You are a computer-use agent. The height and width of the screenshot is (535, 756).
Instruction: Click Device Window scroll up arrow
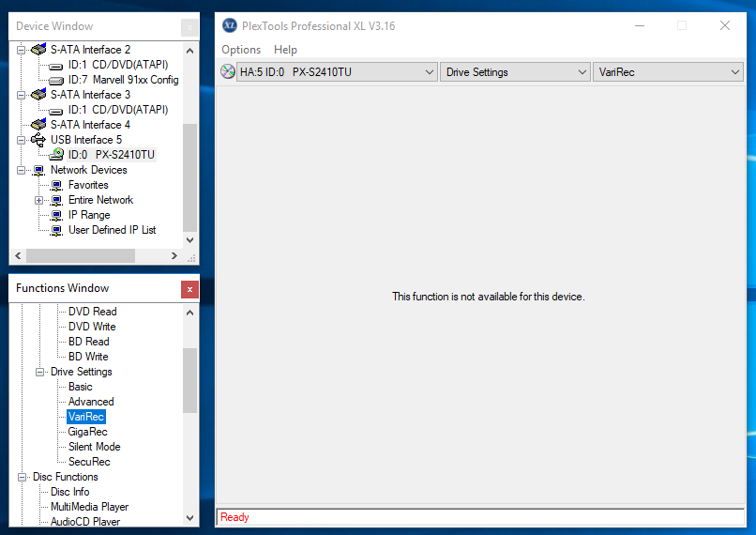(190, 50)
